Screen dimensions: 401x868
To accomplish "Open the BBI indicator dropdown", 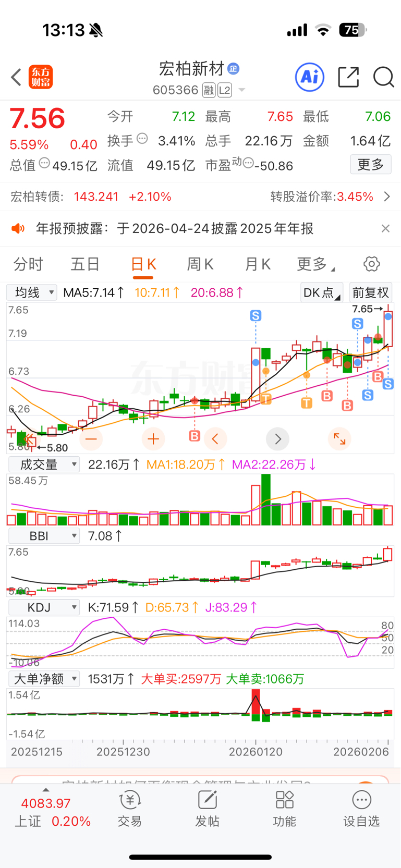I will [x=44, y=535].
